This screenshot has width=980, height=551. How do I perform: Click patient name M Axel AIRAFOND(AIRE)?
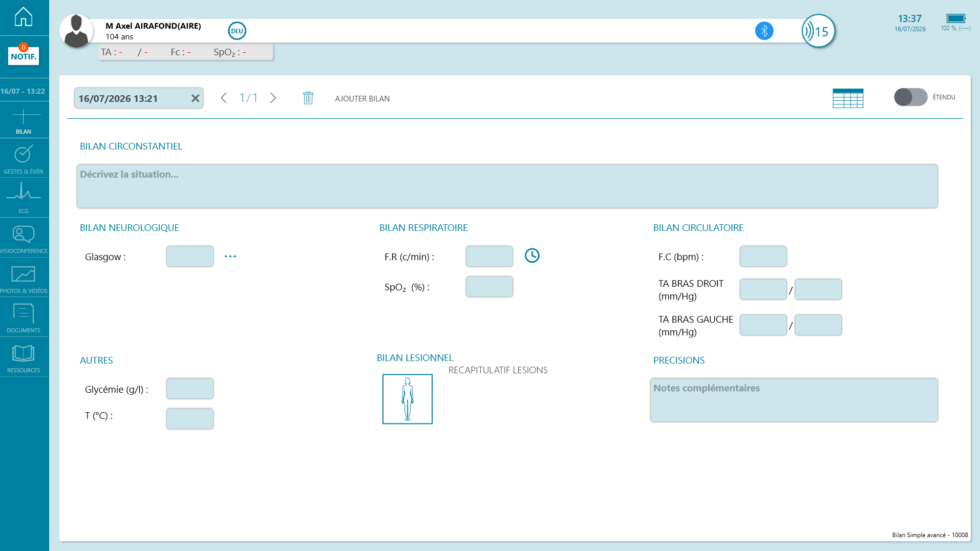pyautogui.click(x=153, y=26)
